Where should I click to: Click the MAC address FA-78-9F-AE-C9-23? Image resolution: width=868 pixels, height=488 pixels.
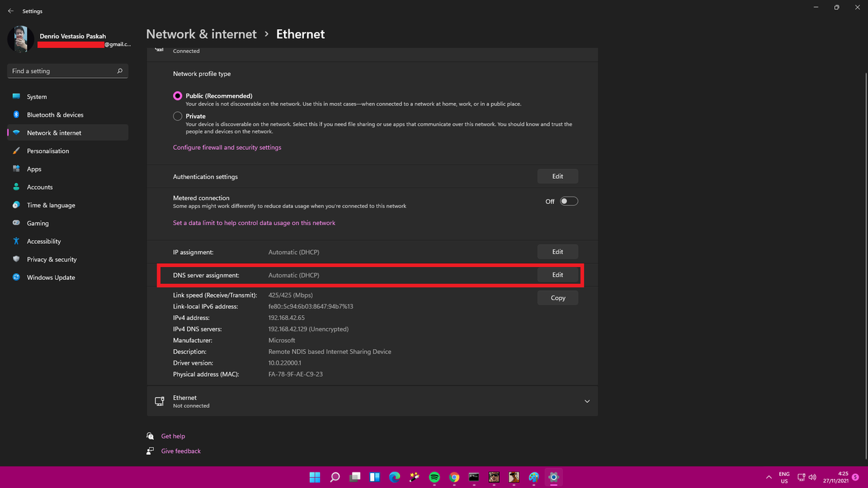(296, 374)
